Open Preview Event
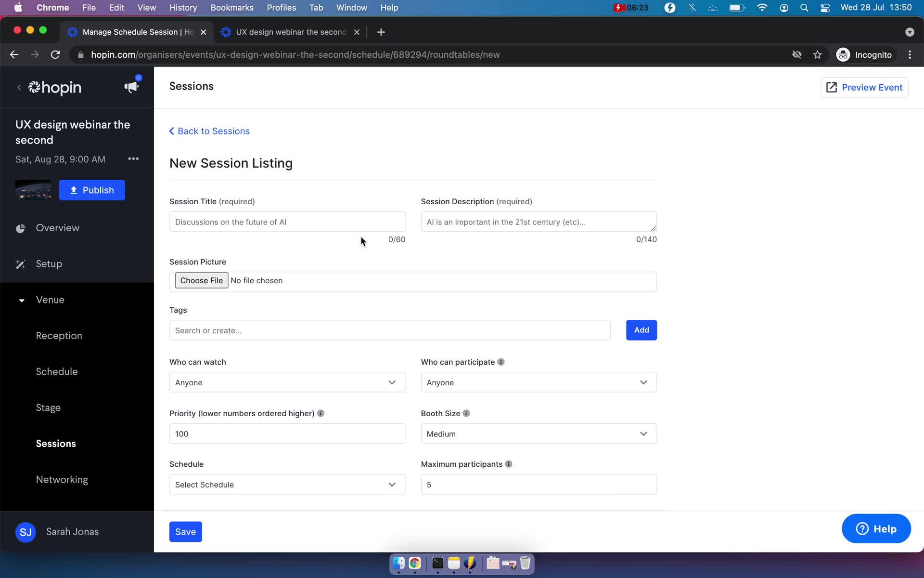This screenshot has height=578, width=924. click(864, 87)
